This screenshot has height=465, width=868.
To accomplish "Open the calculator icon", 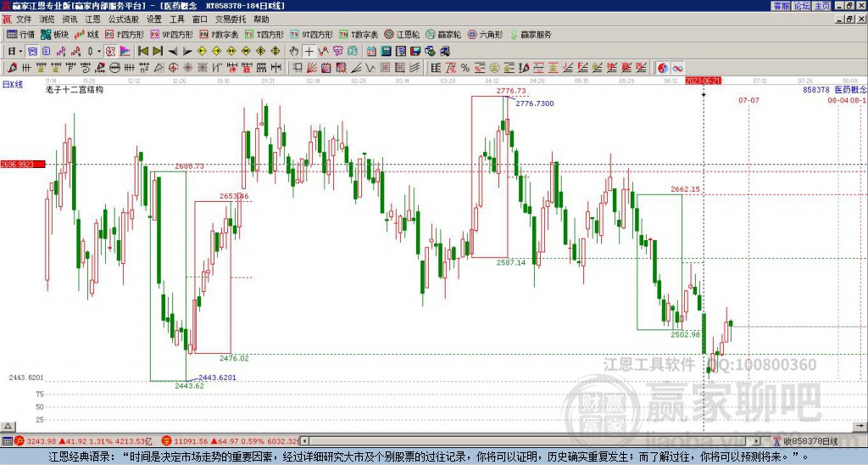I will coord(386,52).
